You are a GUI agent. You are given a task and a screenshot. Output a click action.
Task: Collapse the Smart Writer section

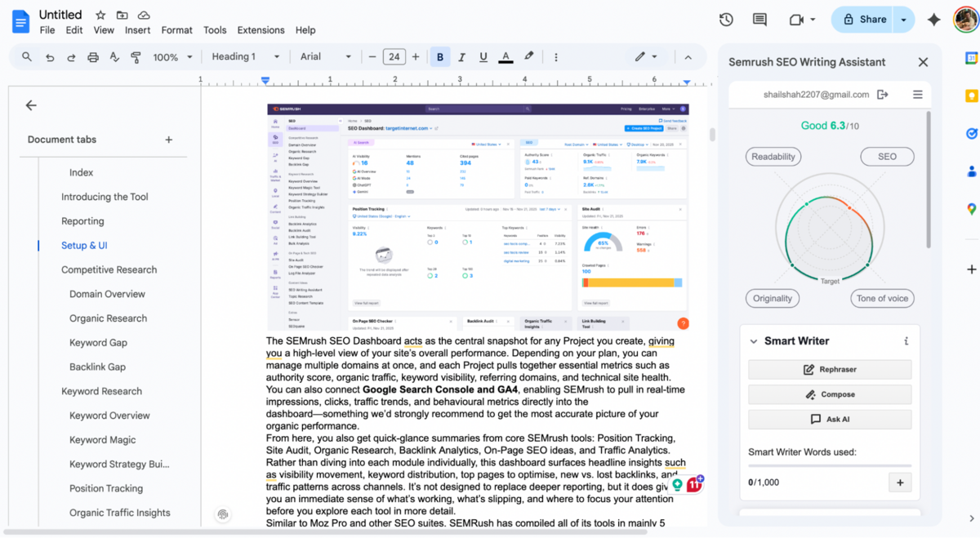click(x=753, y=341)
